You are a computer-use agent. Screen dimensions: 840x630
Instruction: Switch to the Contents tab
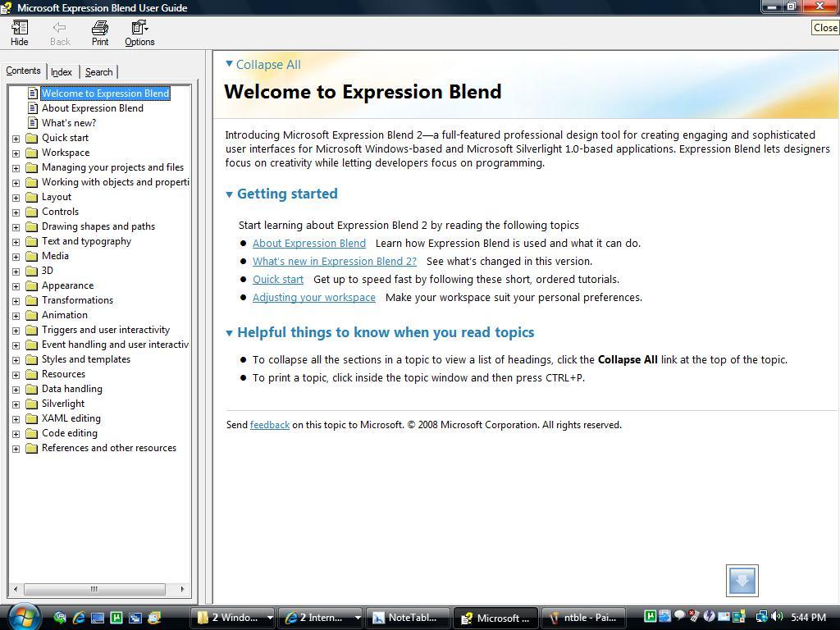pyautogui.click(x=23, y=71)
